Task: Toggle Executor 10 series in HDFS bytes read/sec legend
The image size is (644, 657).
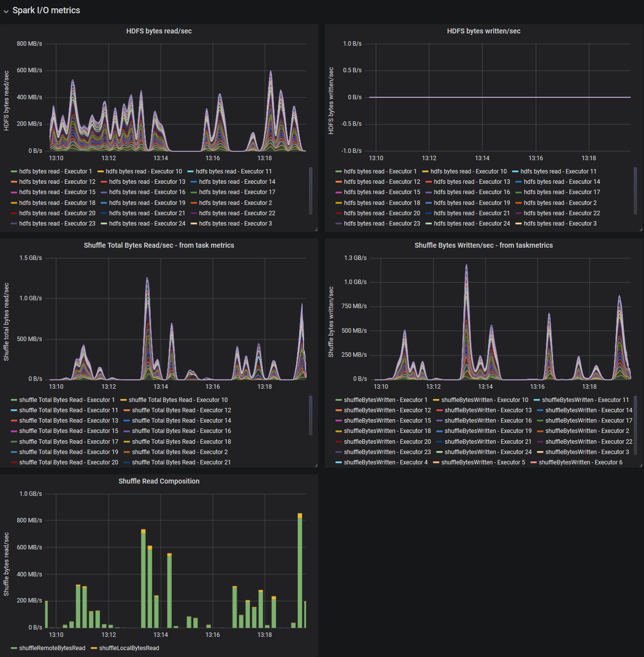Action: click(x=144, y=171)
